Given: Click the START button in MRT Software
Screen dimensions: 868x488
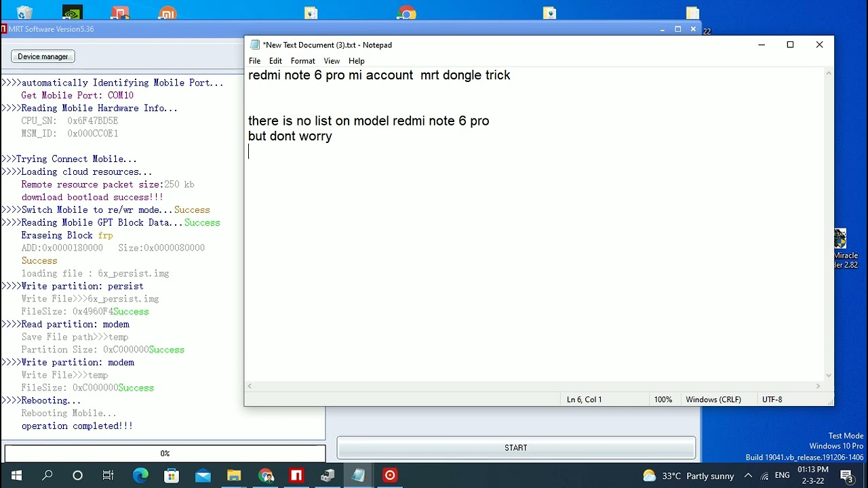Looking at the screenshot, I should coord(516,448).
